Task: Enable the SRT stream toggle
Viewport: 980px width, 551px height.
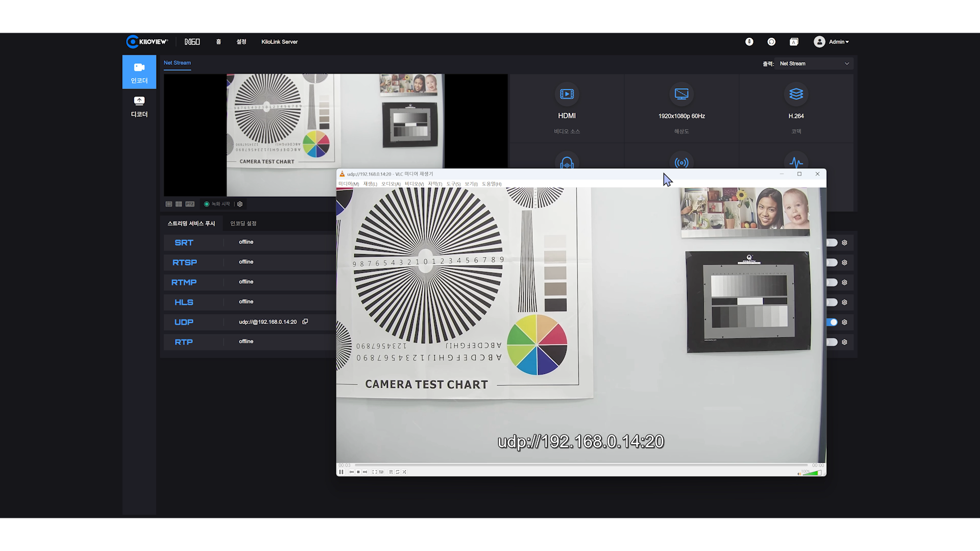Action: [832, 243]
